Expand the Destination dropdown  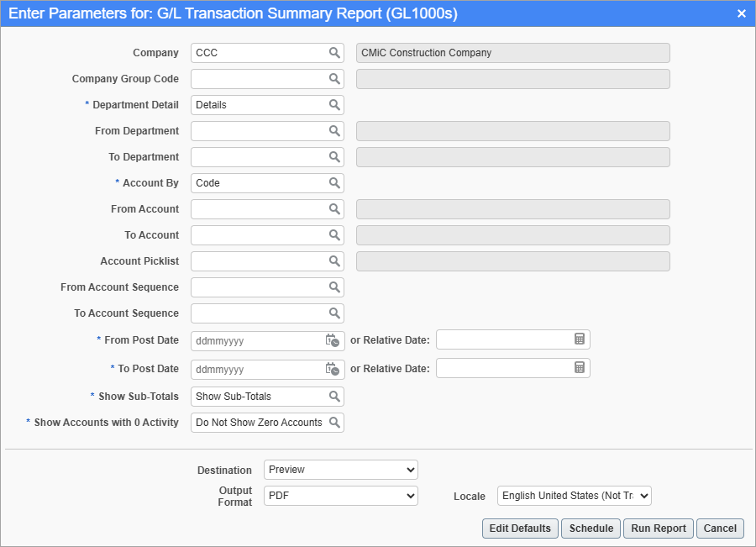click(341, 470)
